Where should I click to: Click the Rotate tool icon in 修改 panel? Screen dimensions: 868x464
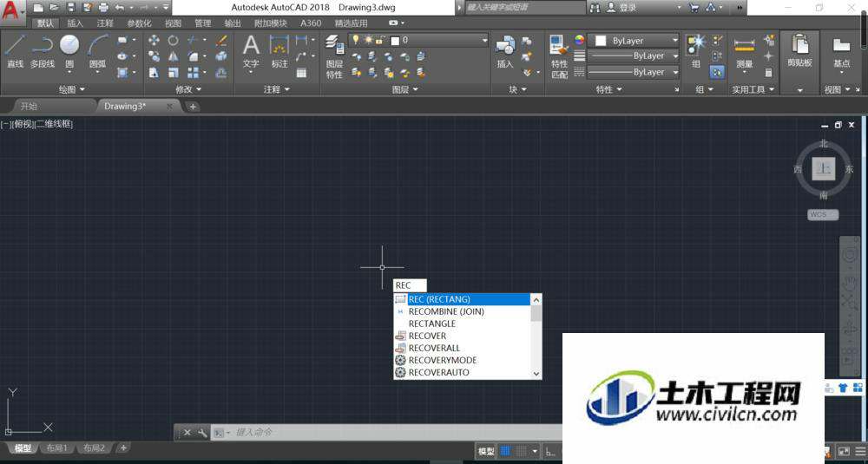point(174,40)
